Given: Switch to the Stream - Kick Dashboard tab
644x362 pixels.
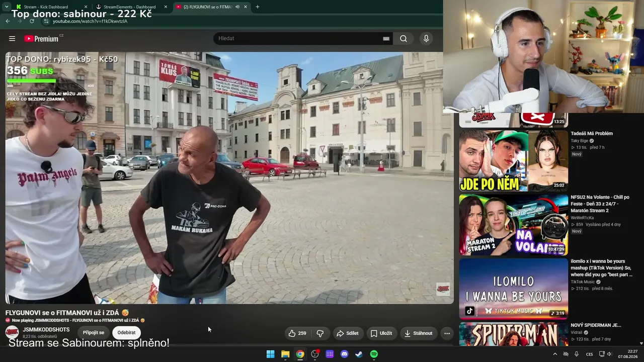Looking at the screenshot, I should [x=46, y=7].
